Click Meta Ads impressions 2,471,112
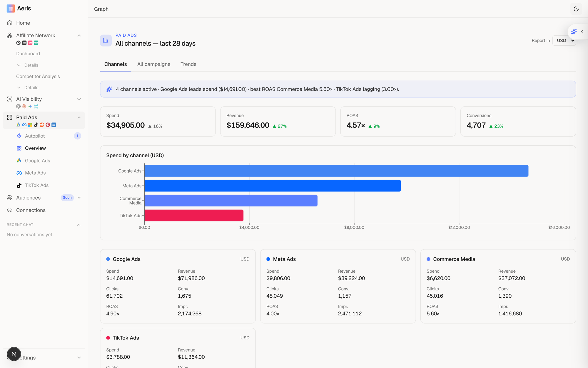The image size is (588, 368). click(x=350, y=314)
